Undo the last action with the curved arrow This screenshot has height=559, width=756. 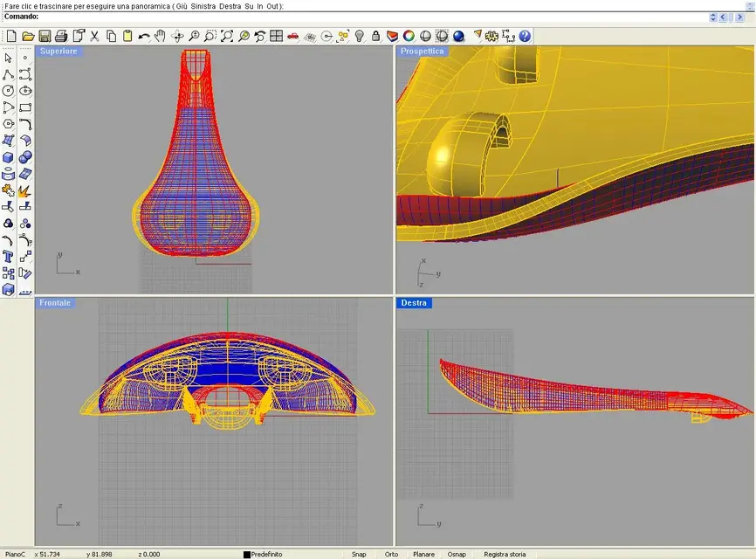coord(144,36)
